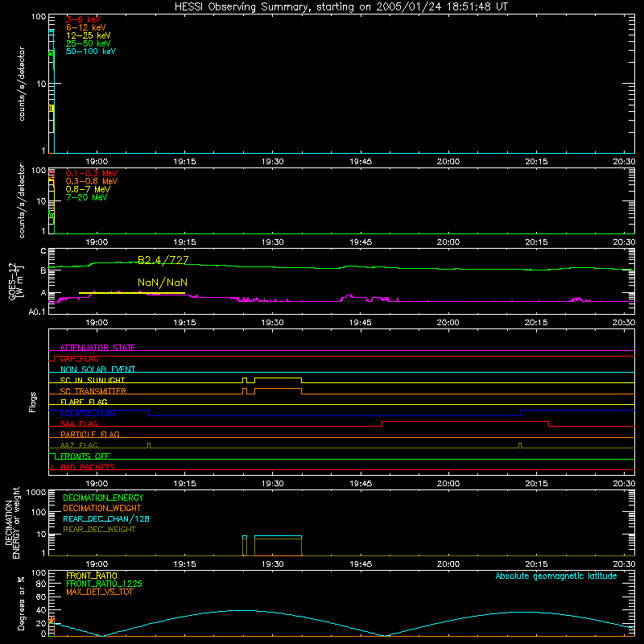Click the GOES-12 vertical axis label
This screenshot has width=644, height=644.
(15, 281)
